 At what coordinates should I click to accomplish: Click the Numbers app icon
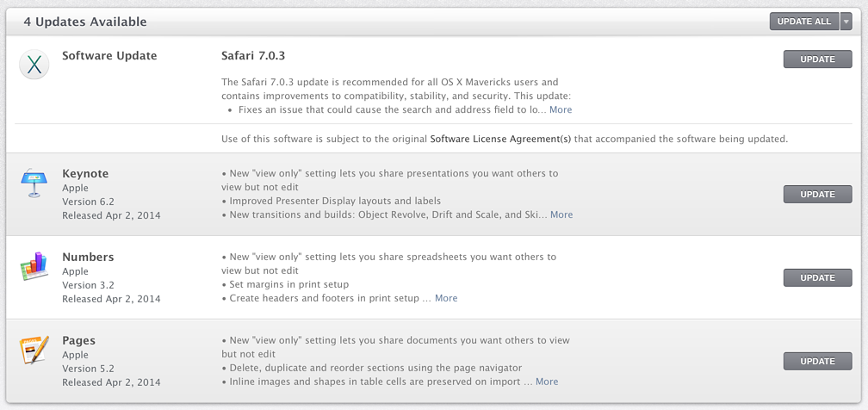(x=34, y=266)
